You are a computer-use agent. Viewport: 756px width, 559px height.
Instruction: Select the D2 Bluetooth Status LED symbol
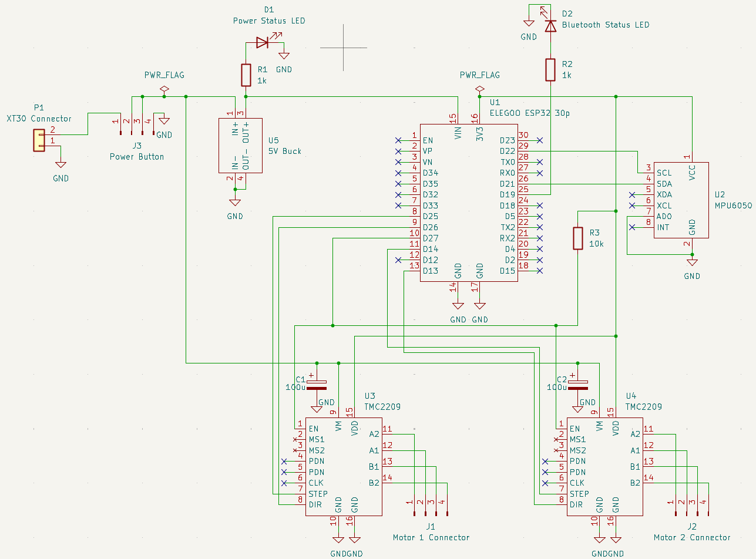(x=550, y=25)
